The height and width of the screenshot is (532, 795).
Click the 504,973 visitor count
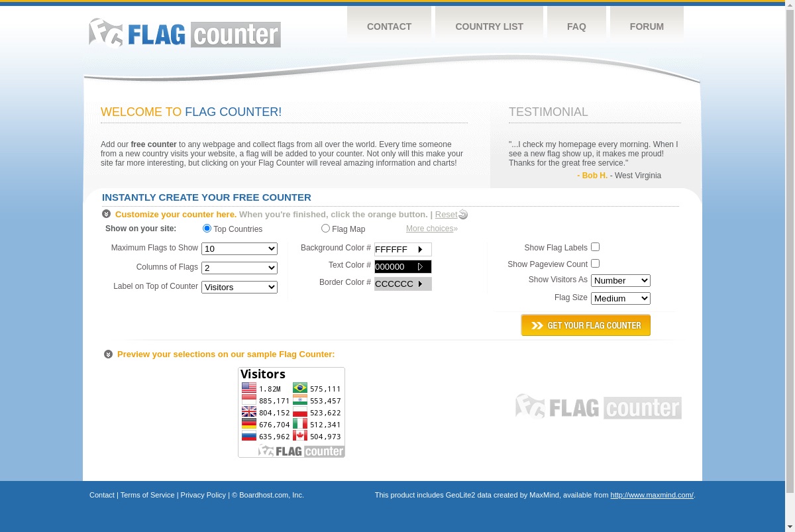325,437
